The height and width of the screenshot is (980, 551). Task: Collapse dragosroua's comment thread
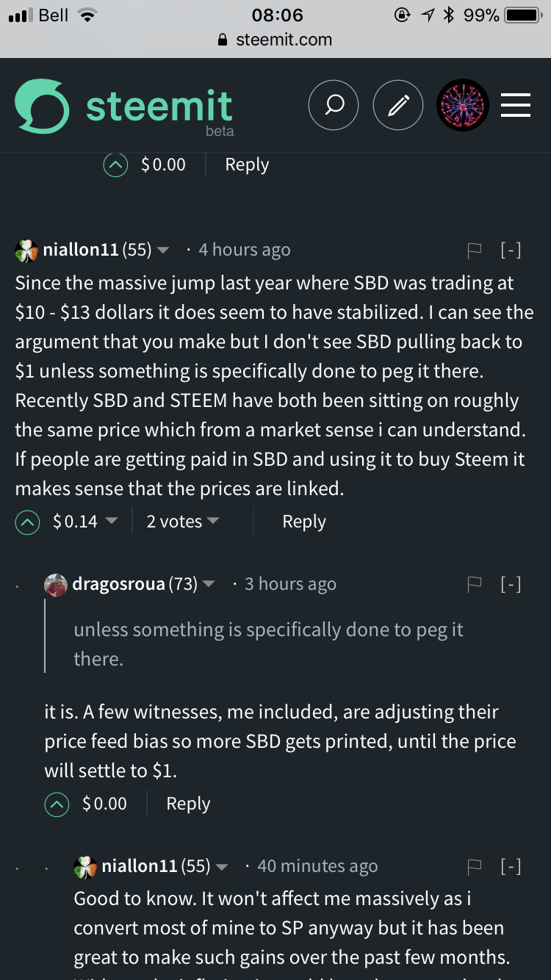click(511, 585)
